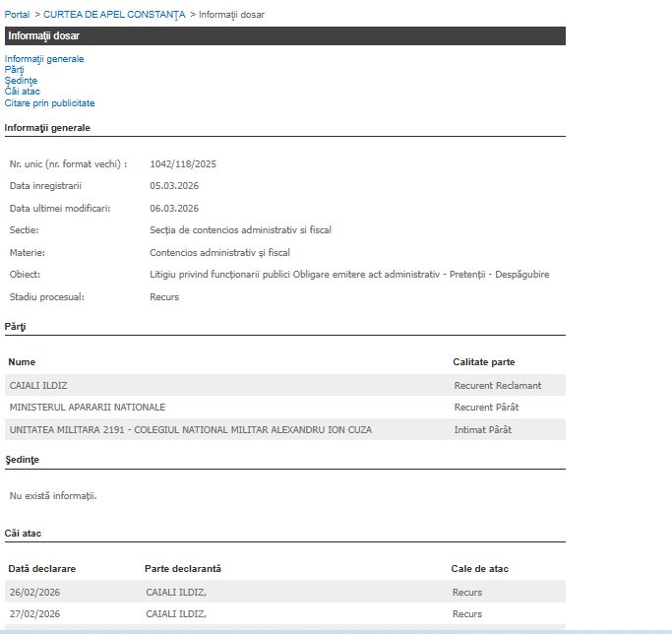Select CAIALI ILDIZ row in Părți table
This screenshot has height=634, width=672.
[38, 386]
